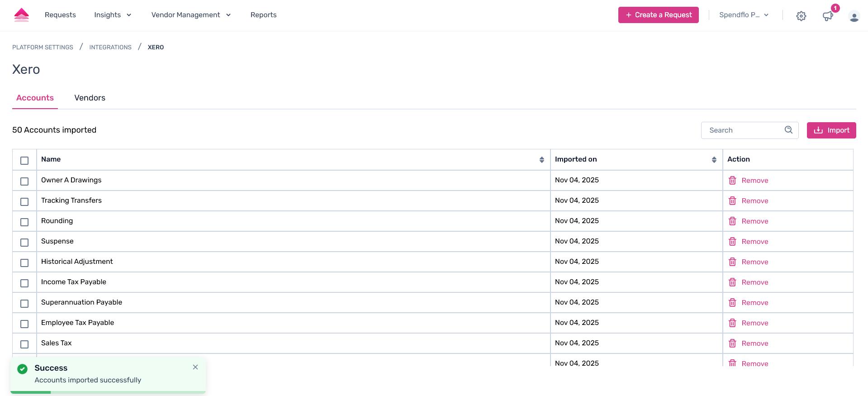Dismiss the Success notification toast
868x396 pixels.
pos(195,367)
